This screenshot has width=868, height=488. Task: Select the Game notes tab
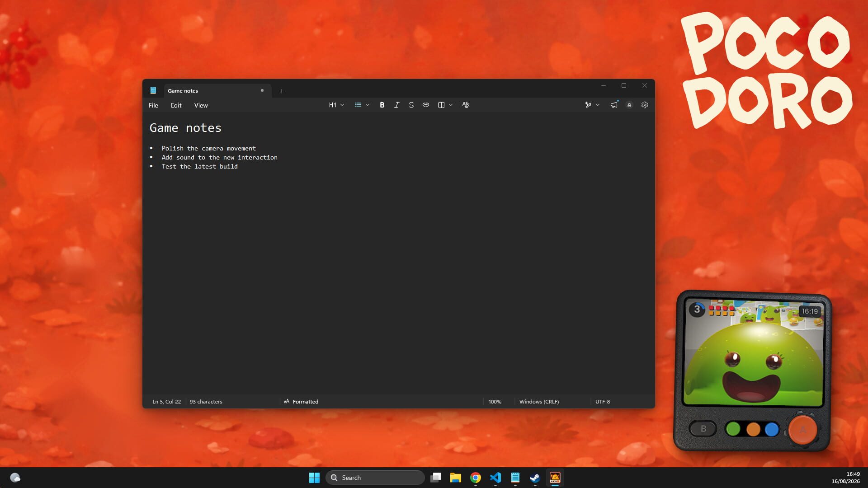pos(217,90)
